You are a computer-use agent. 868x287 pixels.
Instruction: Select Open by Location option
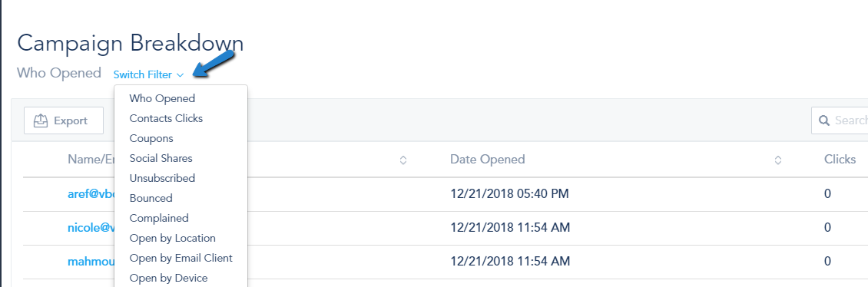(x=173, y=238)
